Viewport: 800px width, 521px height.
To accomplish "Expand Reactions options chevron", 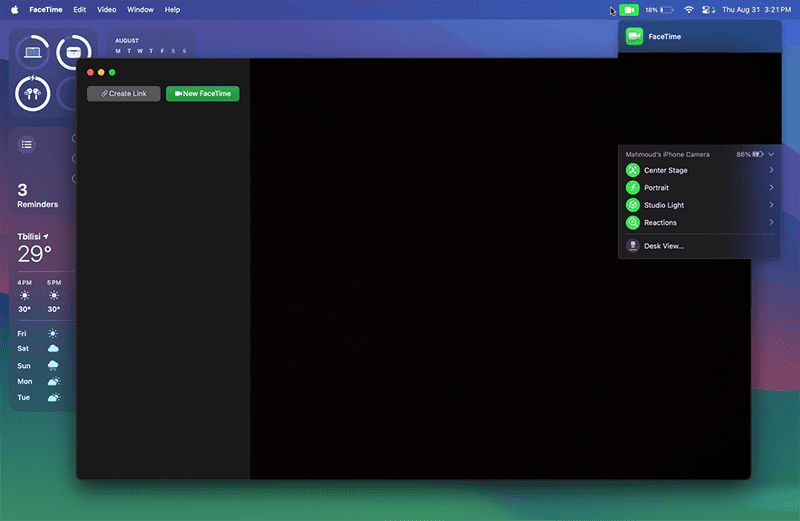I will (771, 222).
